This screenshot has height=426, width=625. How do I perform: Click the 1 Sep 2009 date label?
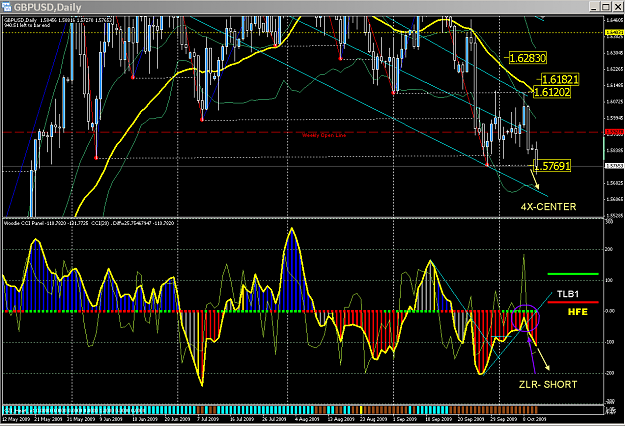(405, 419)
